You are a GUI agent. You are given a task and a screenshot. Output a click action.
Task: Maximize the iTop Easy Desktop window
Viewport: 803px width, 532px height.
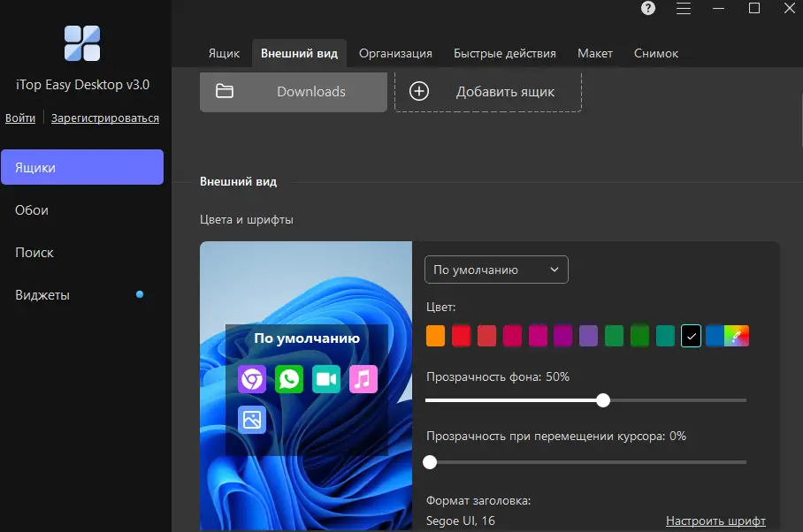753,8
